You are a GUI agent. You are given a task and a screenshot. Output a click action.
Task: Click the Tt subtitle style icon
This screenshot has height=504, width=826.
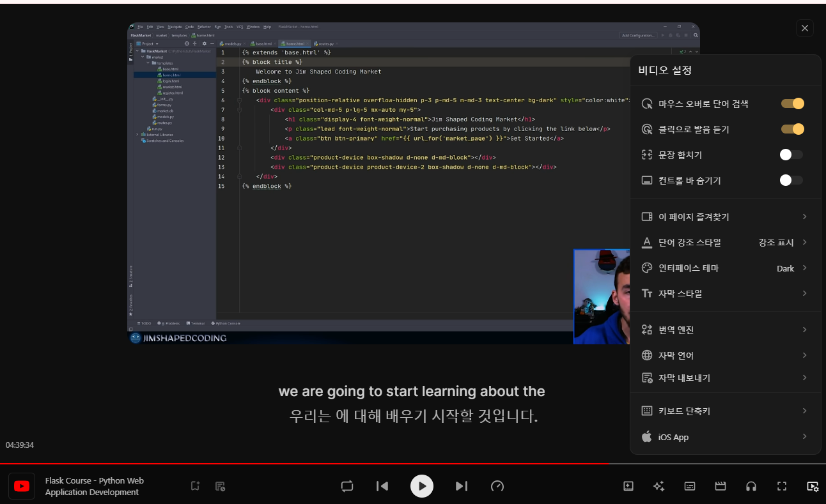647,293
